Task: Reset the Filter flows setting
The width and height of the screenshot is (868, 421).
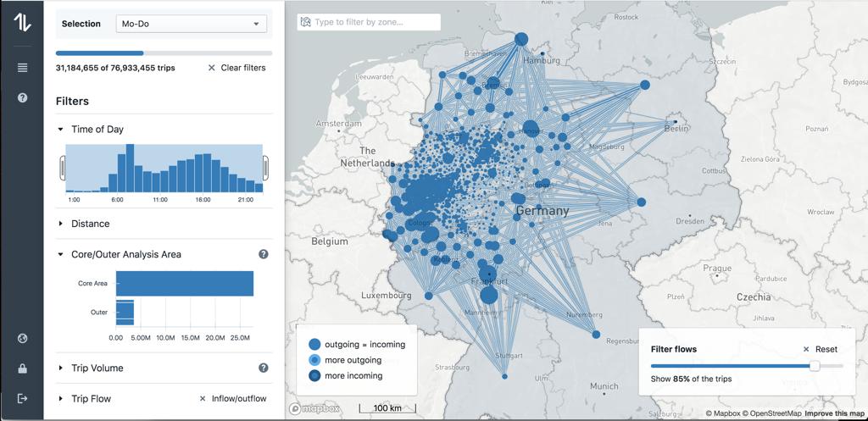Action: 820,349
